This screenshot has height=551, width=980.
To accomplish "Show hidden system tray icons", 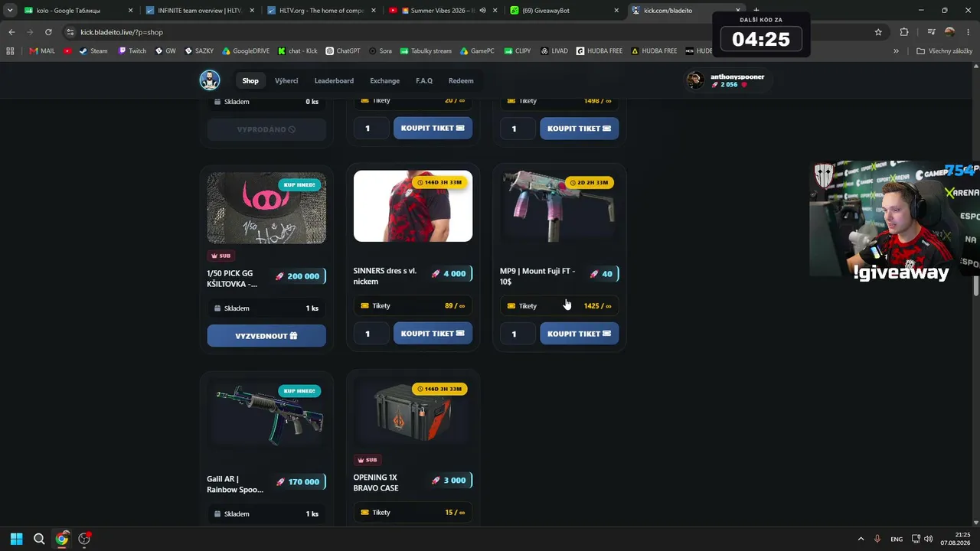I will point(861,539).
